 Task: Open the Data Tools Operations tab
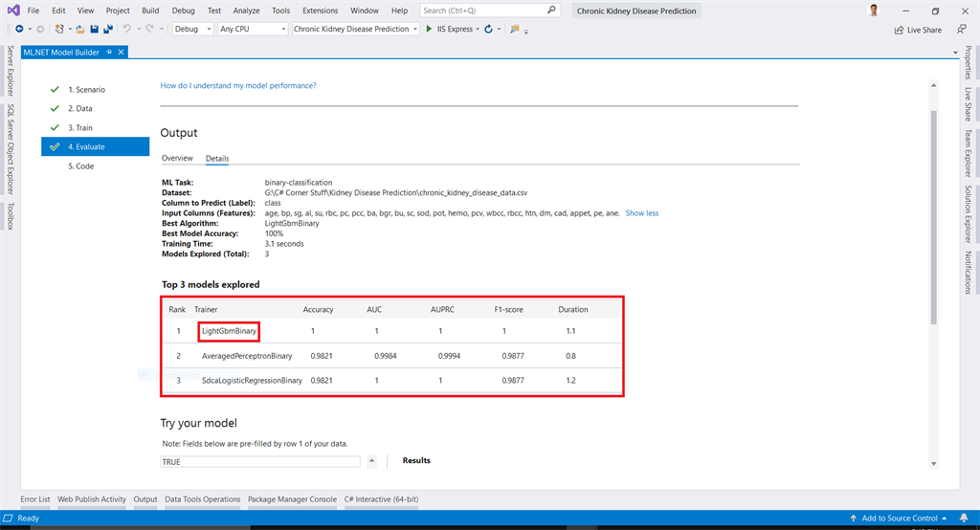click(203, 499)
